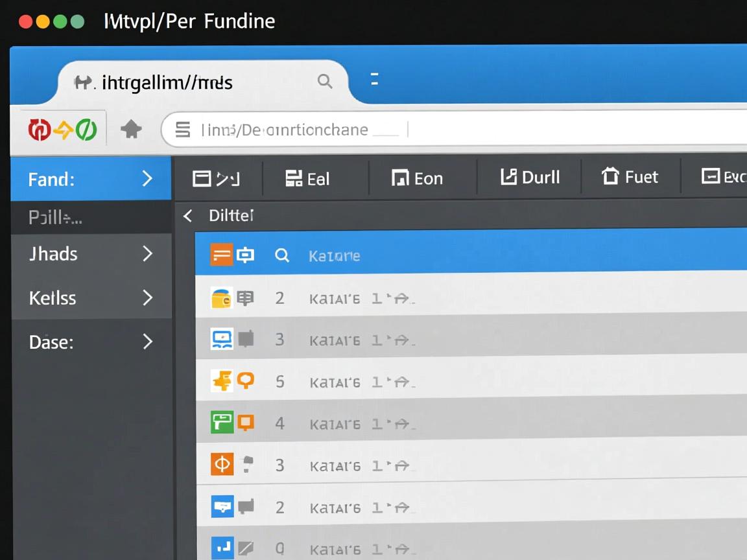
Task: Expand the Jhads sidebar section
Action: point(147,253)
